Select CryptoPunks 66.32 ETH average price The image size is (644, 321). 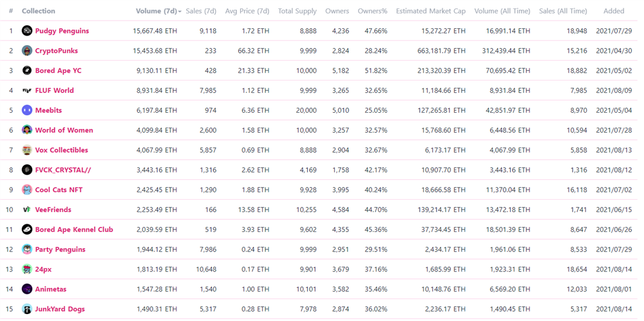pos(253,50)
